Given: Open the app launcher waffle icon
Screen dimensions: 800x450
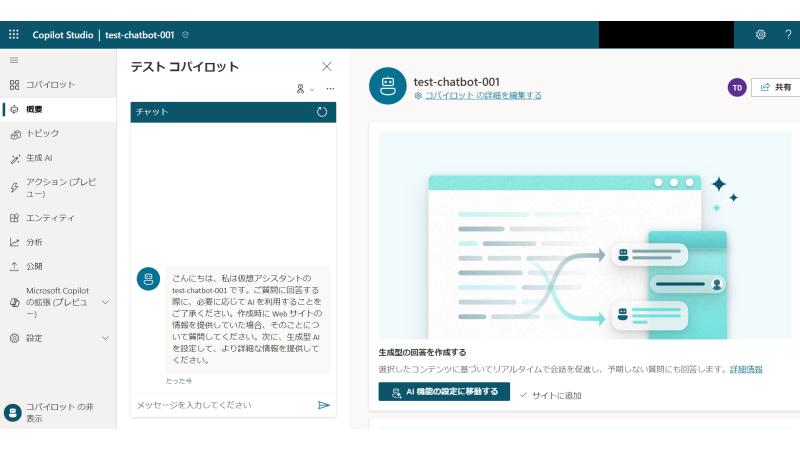Looking at the screenshot, I should pyautogui.click(x=14, y=35).
